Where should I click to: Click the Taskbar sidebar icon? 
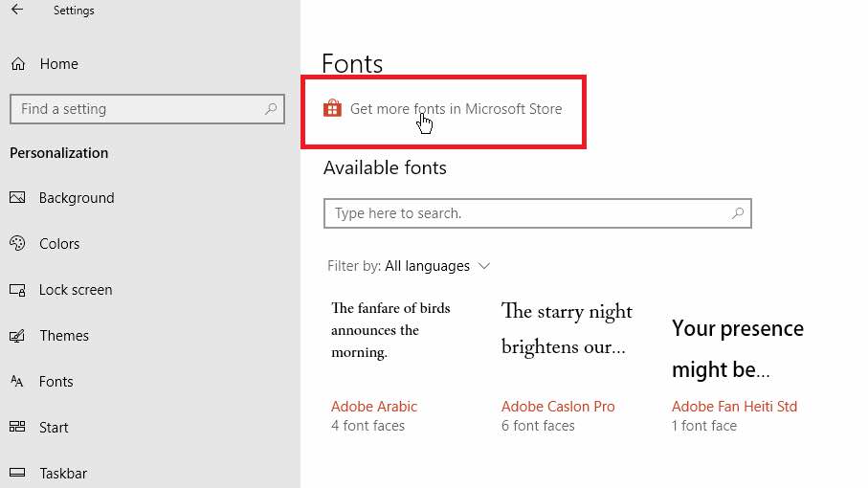coord(17,473)
